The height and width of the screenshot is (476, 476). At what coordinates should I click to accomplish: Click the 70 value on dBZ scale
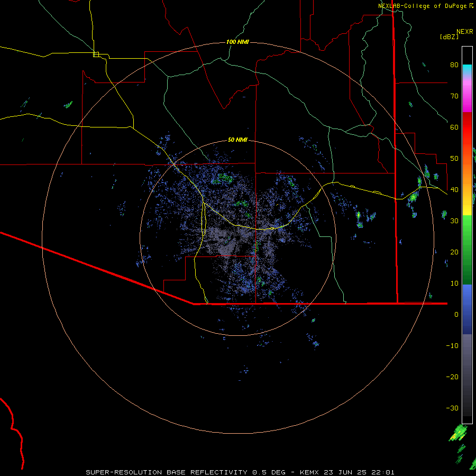pos(454,96)
